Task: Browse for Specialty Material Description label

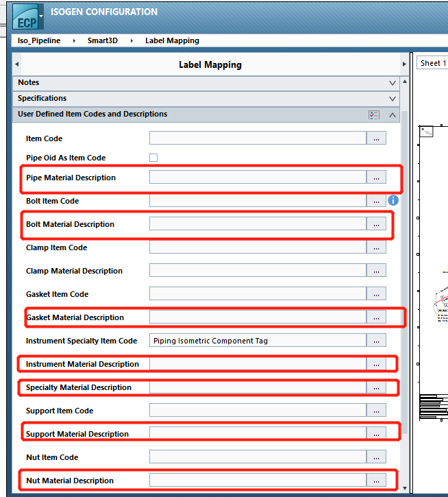Action: coord(376,387)
